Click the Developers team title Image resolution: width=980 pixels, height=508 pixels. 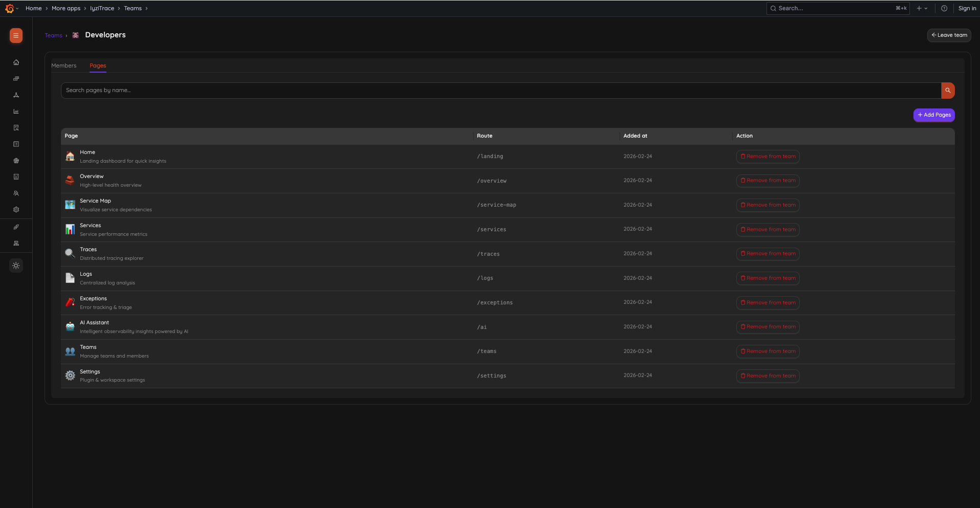click(105, 35)
